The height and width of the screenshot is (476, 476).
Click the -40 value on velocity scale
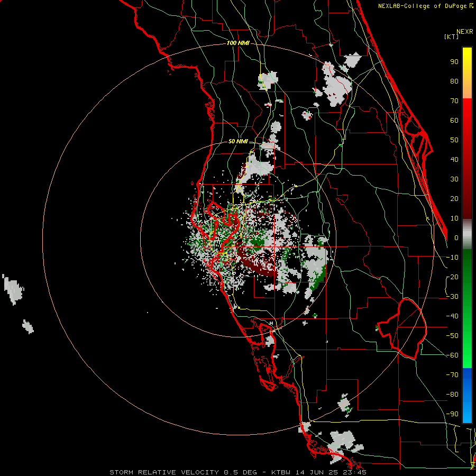pyautogui.click(x=452, y=316)
